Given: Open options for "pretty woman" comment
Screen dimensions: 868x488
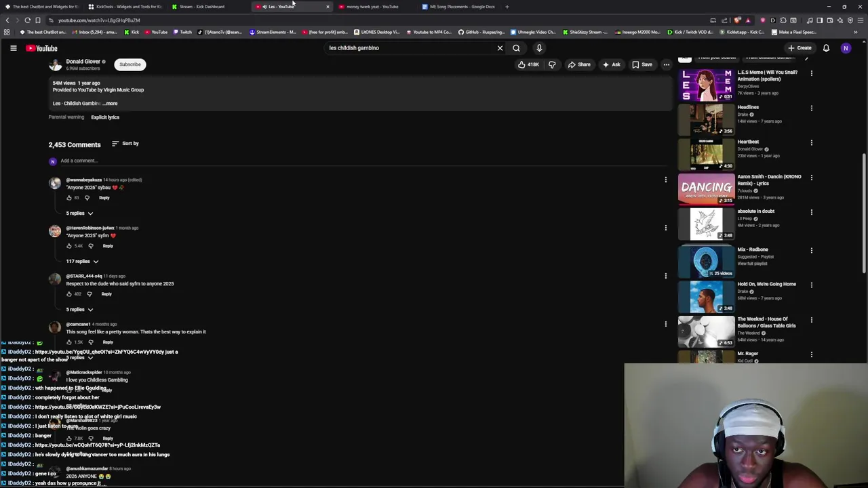Looking at the screenshot, I should (x=665, y=324).
